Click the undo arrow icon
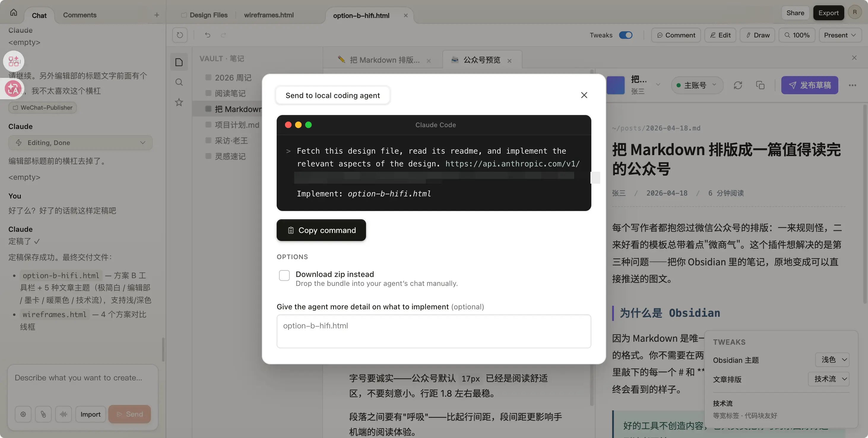The image size is (868, 438). click(208, 35)
